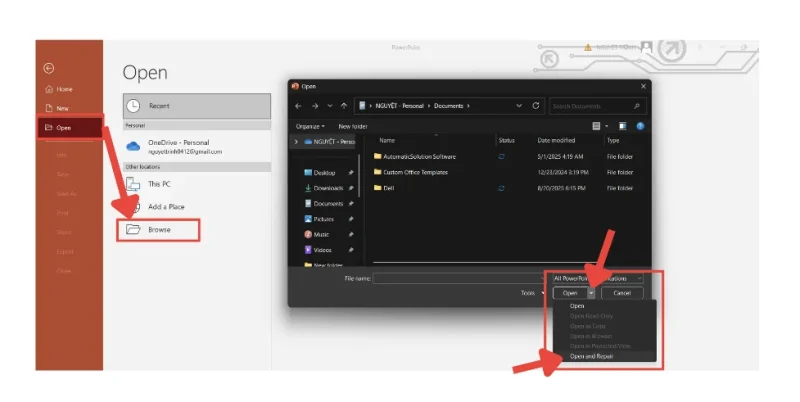Sort by the Type column header
800x402 pixels.
(x=613, y=140)
